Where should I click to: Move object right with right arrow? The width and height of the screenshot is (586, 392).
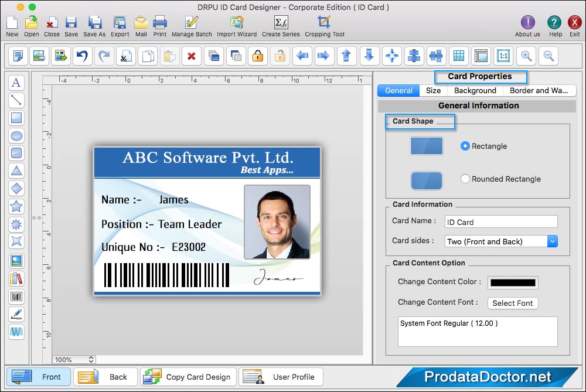323,56
